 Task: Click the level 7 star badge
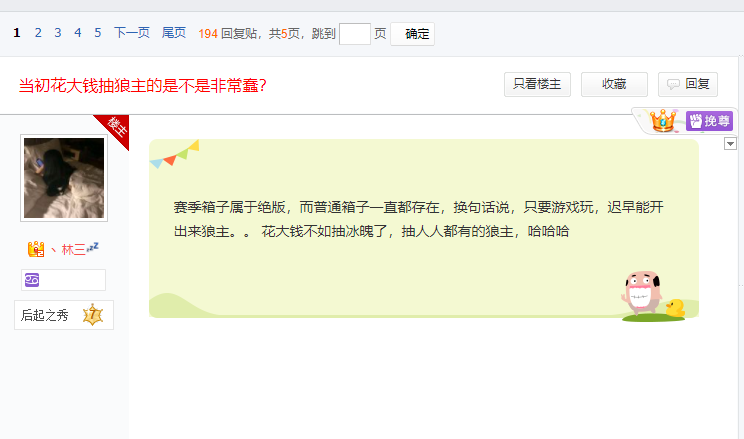click(x=92, y=315)
